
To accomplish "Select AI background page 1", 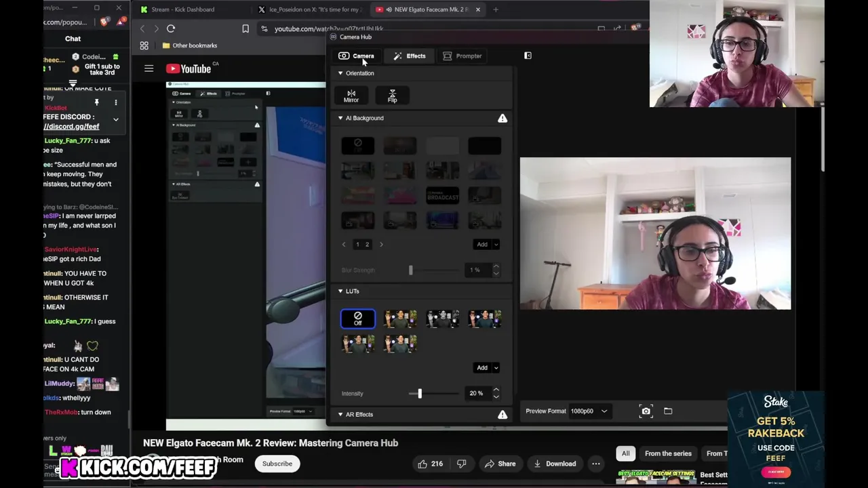I will [x=357, y=245].
